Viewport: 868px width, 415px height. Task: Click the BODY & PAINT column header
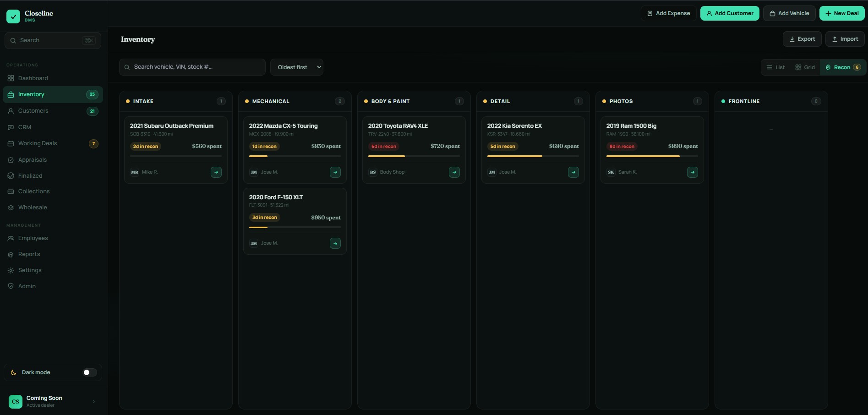[x=414, y=101]
